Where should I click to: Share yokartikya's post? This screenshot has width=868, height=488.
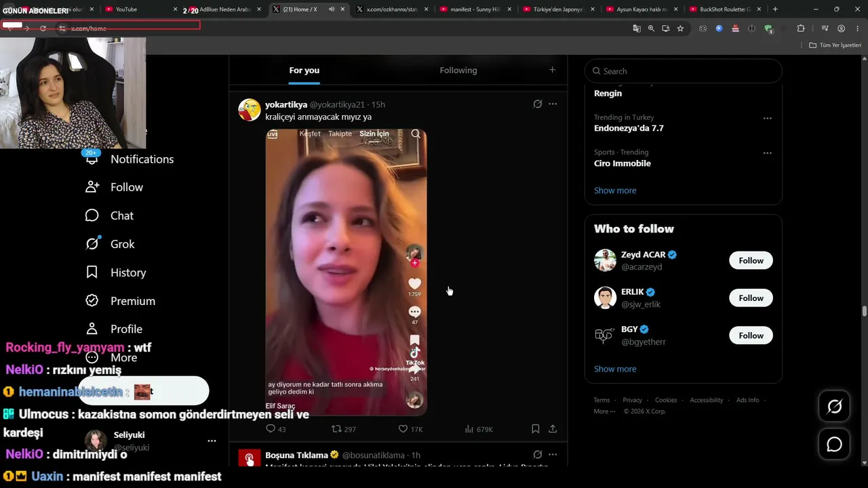(x=553, y=429)
